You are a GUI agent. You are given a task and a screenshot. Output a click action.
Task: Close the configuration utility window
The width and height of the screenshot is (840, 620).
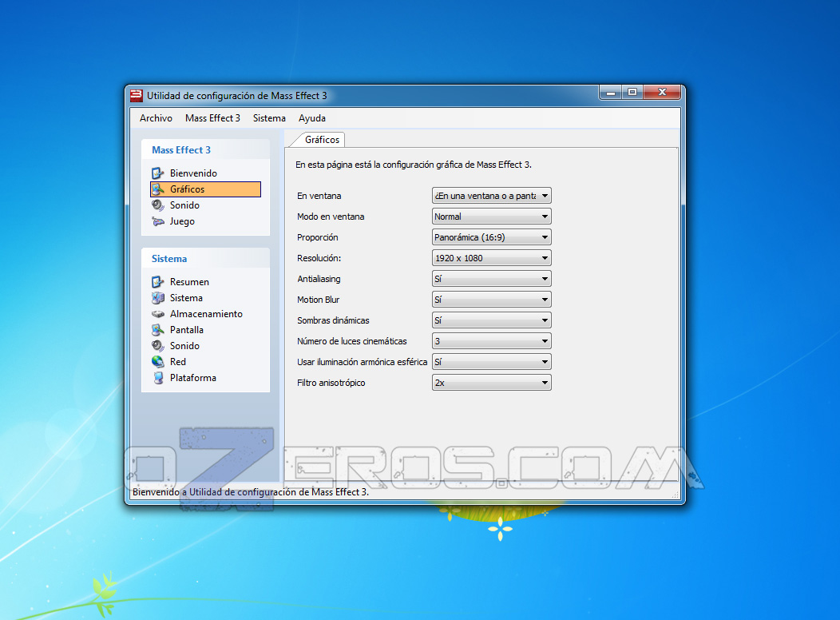tap(662, 92)
